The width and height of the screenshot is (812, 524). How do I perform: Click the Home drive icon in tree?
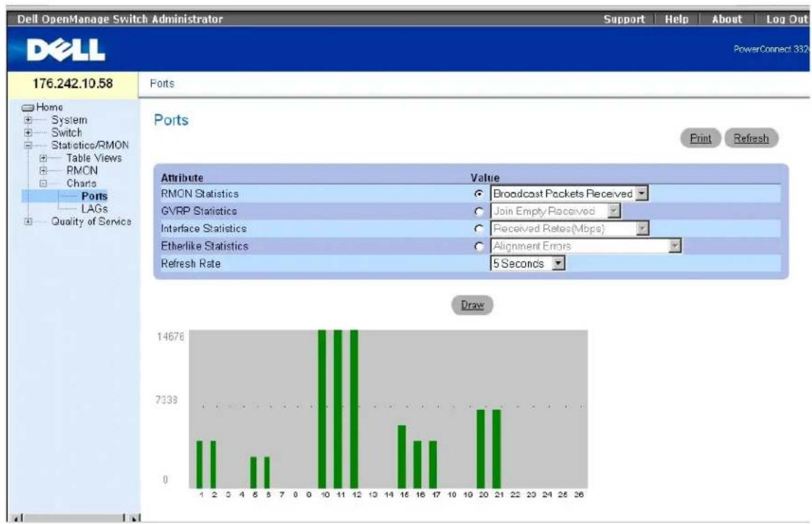(x=28, y=108)
